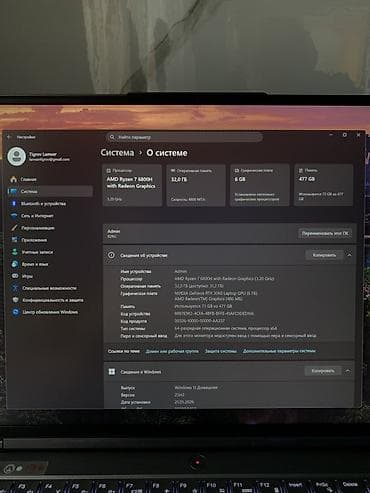Copy device info with Копировать button

324,255
